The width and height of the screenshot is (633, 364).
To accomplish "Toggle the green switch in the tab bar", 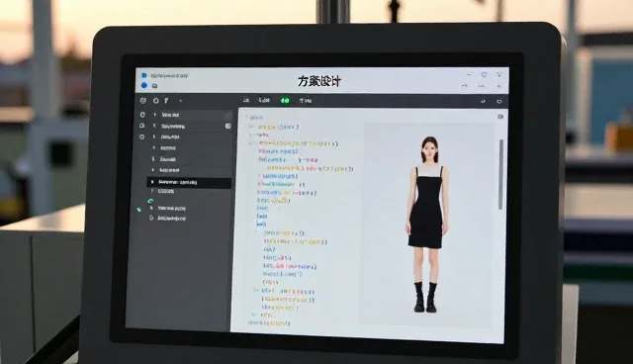I will [285, 101].
